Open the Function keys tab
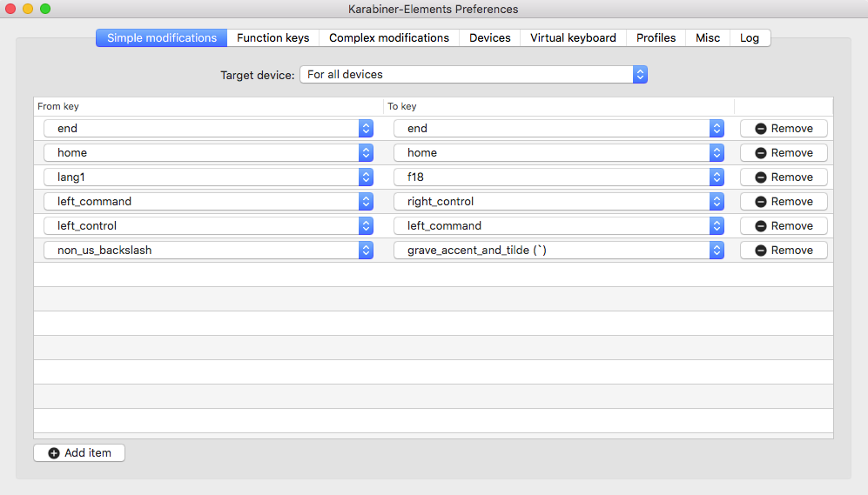The width and height of the screenshot is (868, 495). tap(273, 37)
